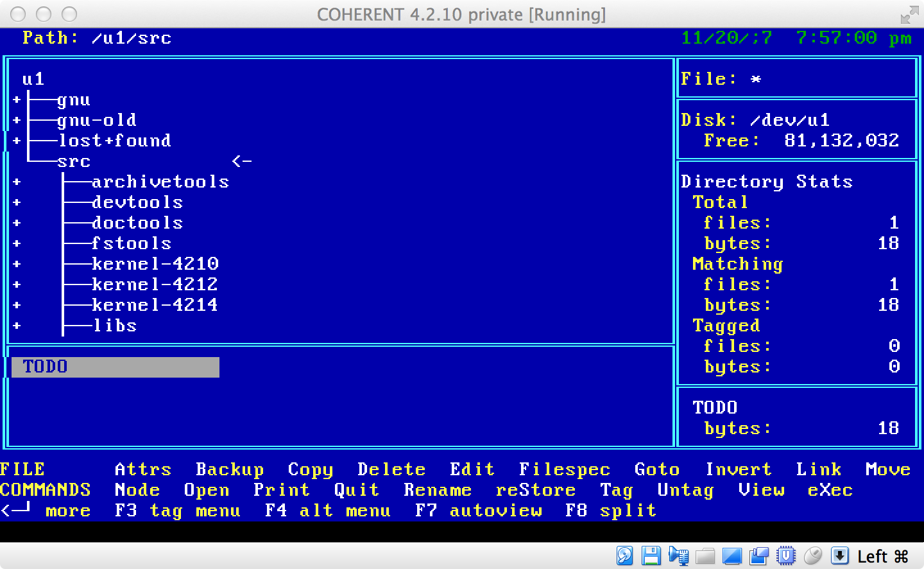Expand the gnu-old directory plus sign
This screenshot has height=569, width=924.
(x=17, y=120)
